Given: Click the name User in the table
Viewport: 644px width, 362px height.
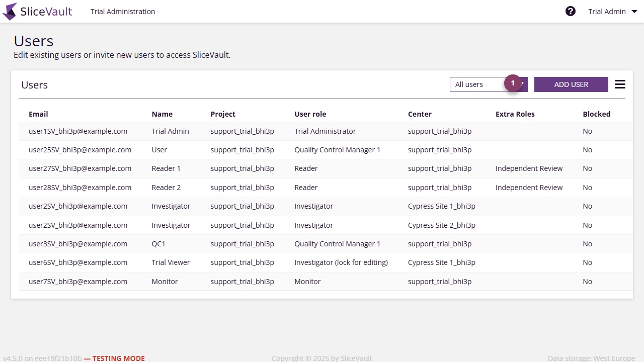Looking at the screenshot, I should (x=159, y=150).
